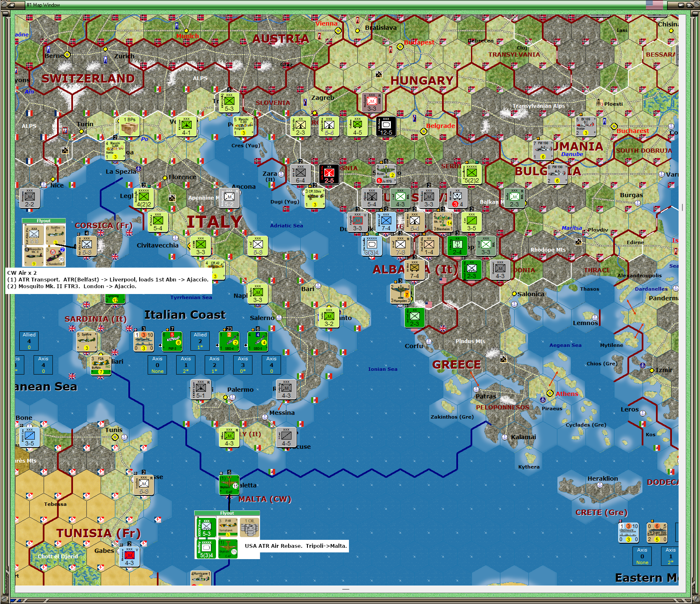
Task: Select the 5-4 Italian corps north of Civitavecchia
Action: coord(158,222)
